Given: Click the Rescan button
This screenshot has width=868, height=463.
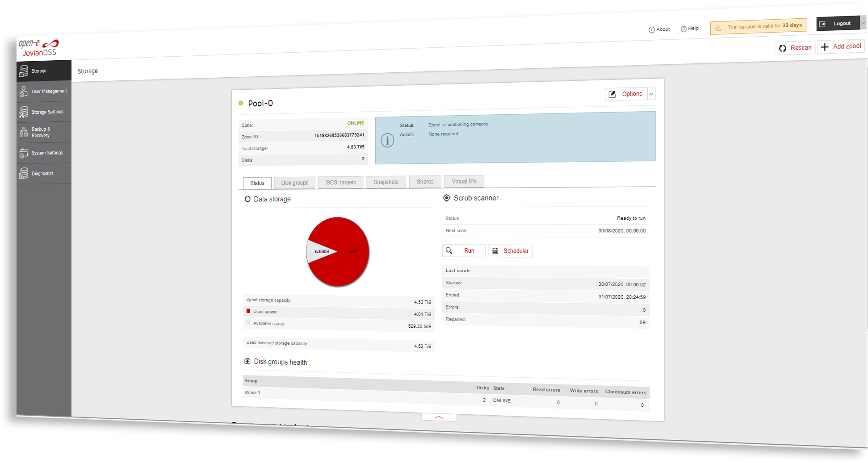Looking at the screenshot, I should [795, 48].
